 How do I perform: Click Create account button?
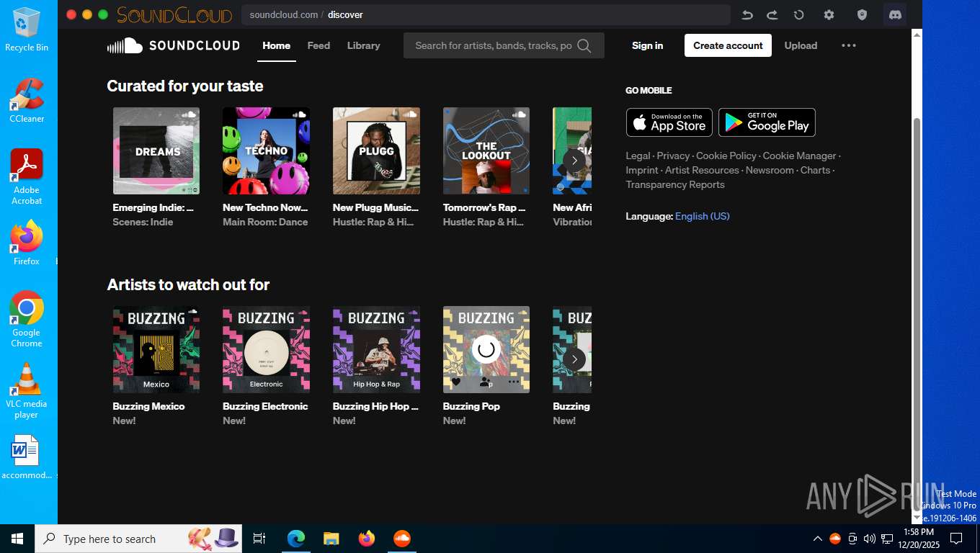[728, 45]
